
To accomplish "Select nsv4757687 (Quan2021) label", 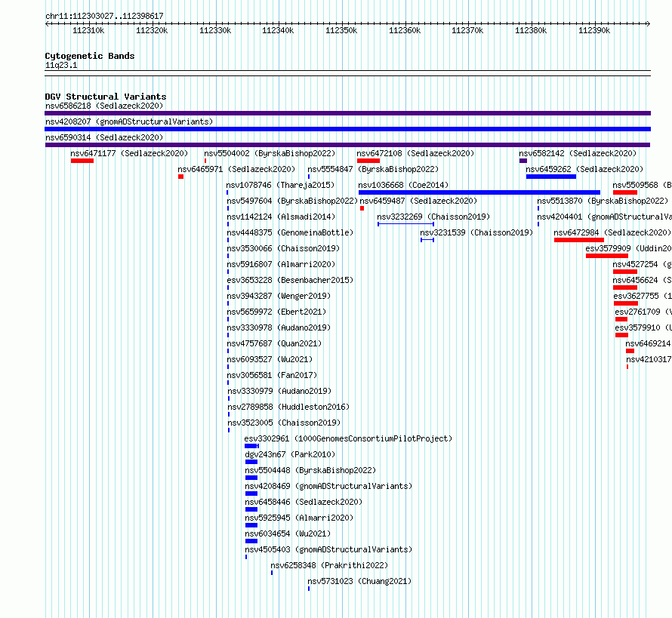I will (274, 343).
